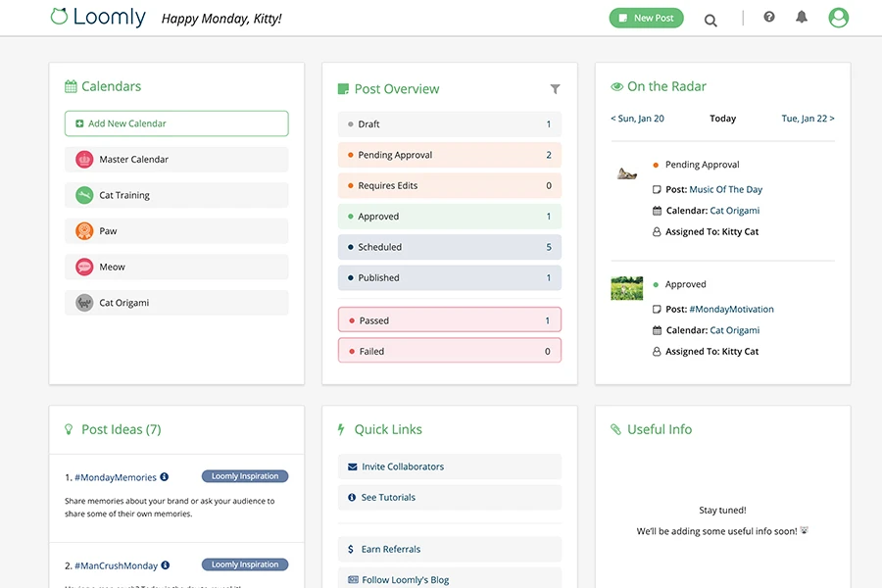Open the Scheduled posts row
Viewport: 882px width, 588px height.
[x=450, y=247]
